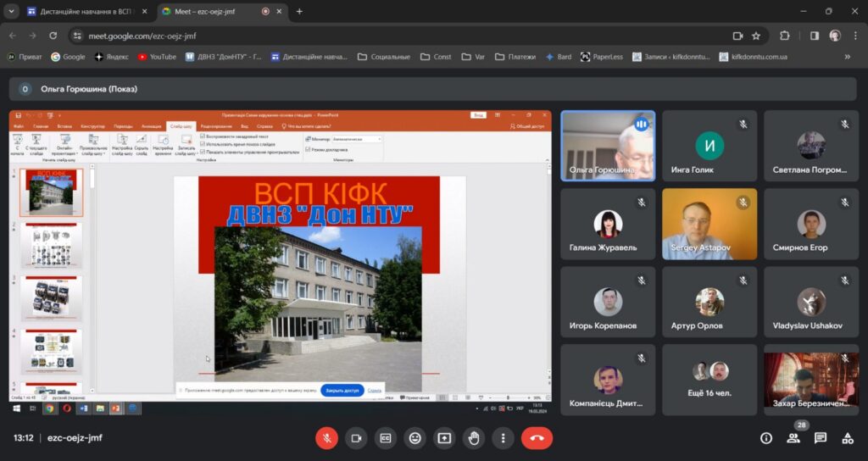The width and height of the screenshot is (868, 461).
Task: Open the Монитор dropdown in shared PowerPoint
Action: pyautogui.click(x=357, y=140)
